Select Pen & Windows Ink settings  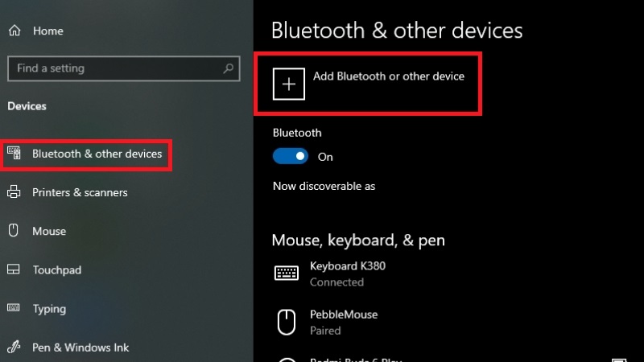[80, 348]
